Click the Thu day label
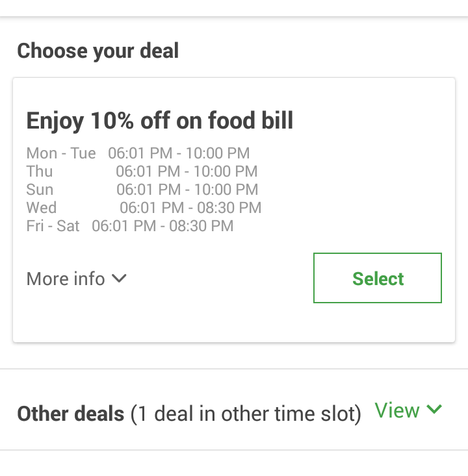Screen dimensions: 468x476 pos(40,171)
